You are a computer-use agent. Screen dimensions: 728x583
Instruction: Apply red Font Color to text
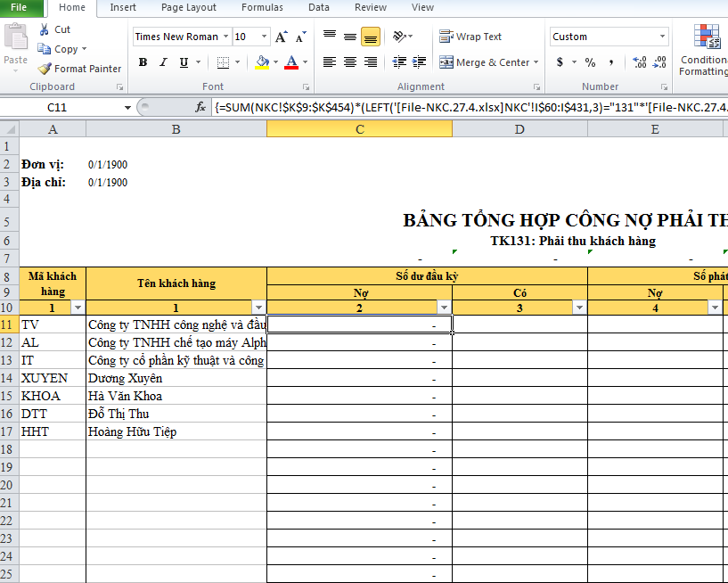(291, 62)
